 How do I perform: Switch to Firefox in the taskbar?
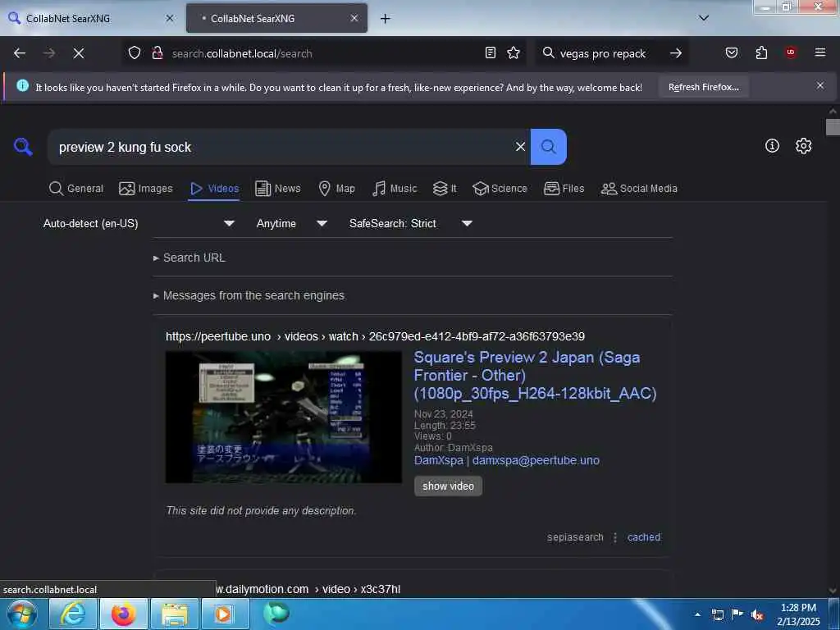(124, 614)
